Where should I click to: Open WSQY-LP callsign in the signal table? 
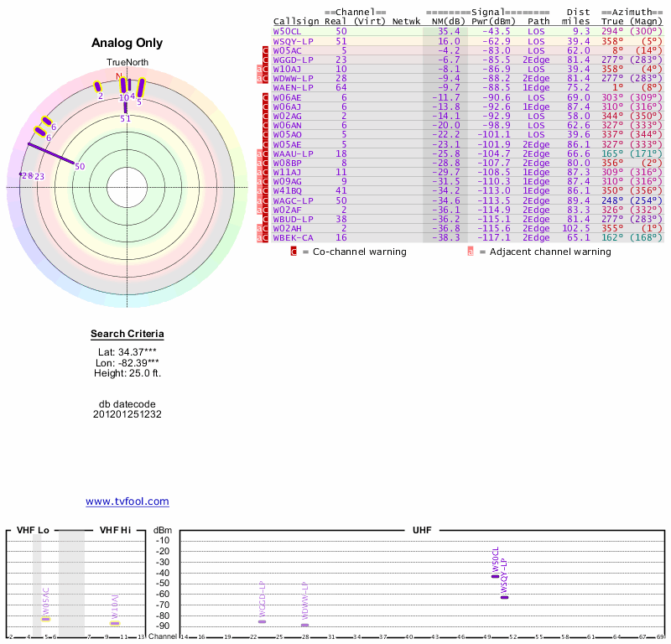tap(293, 40)
